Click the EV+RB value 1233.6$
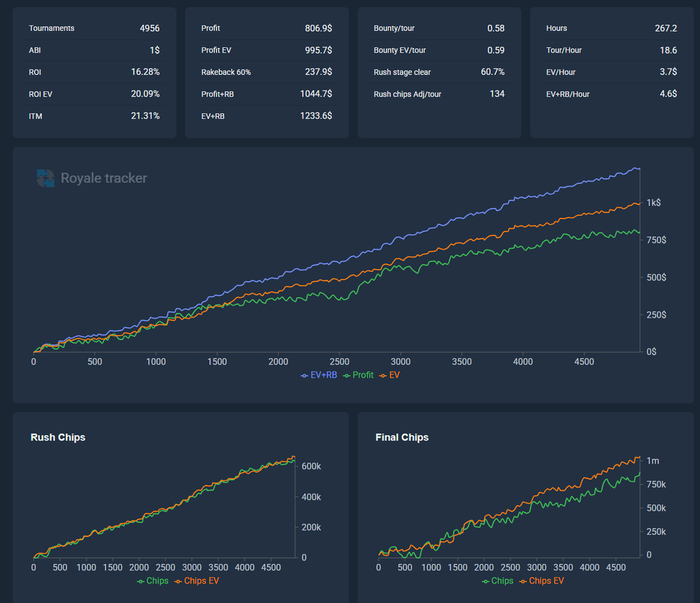The width and height of the screenshot is (700, 603). 316,116
